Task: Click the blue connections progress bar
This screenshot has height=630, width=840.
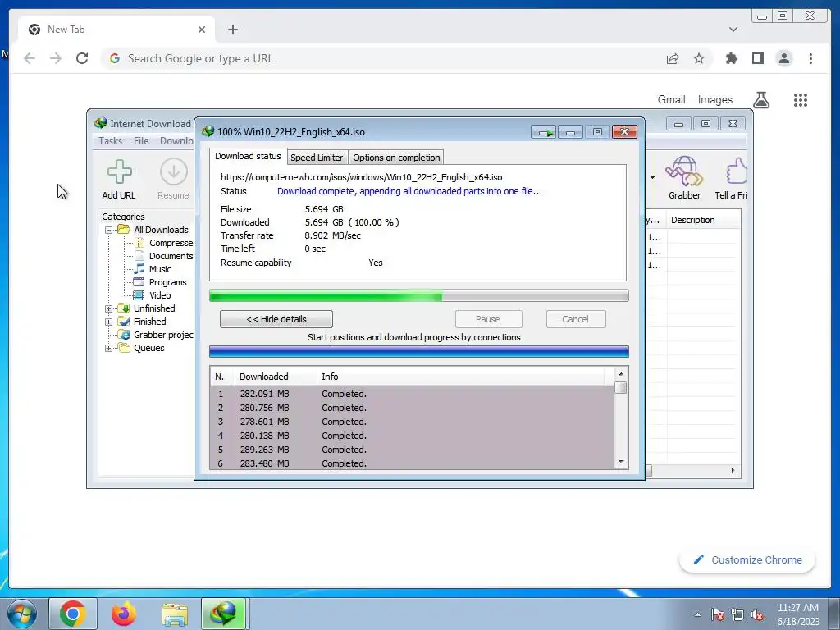Action: (419, 352)
